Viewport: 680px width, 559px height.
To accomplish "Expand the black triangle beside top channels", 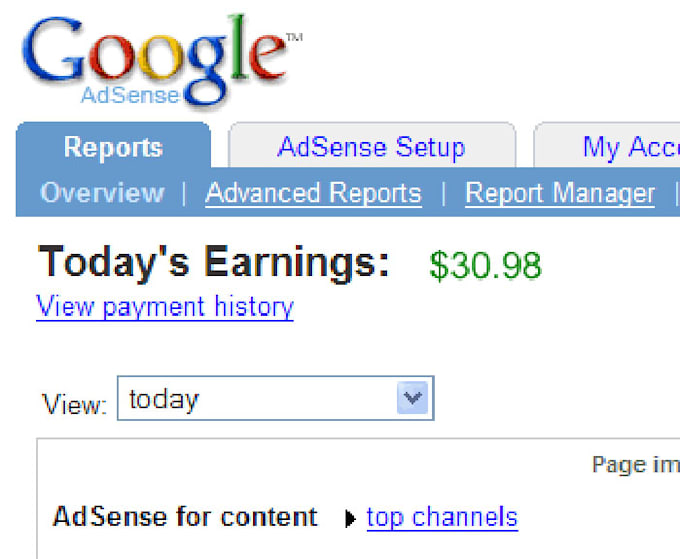I will point(350,518).
